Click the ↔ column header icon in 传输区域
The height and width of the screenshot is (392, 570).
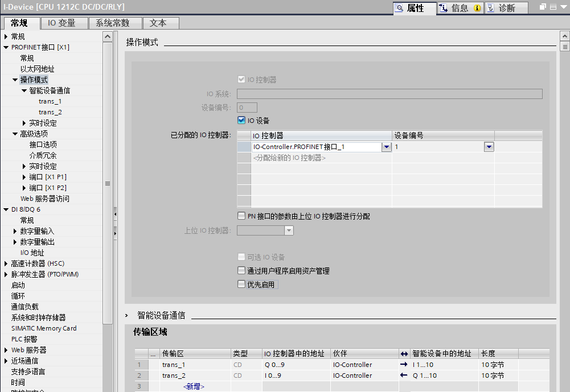click(403, 353)
